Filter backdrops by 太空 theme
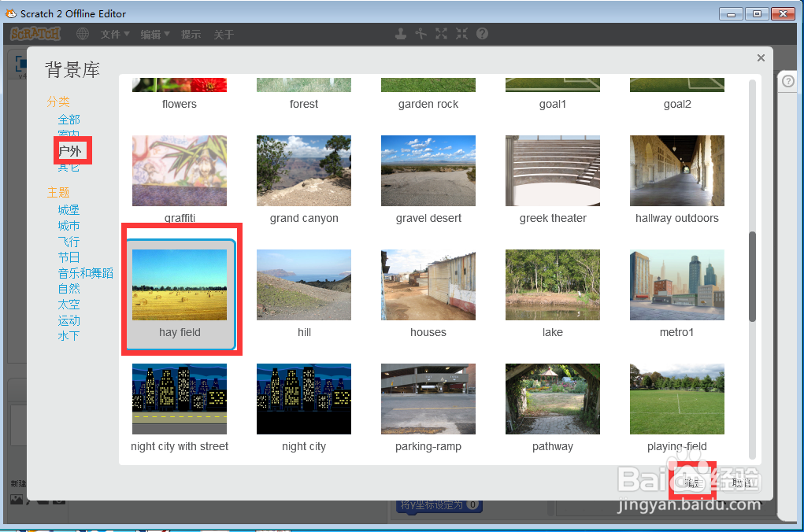The image size is (804, 532). [69, 305]
